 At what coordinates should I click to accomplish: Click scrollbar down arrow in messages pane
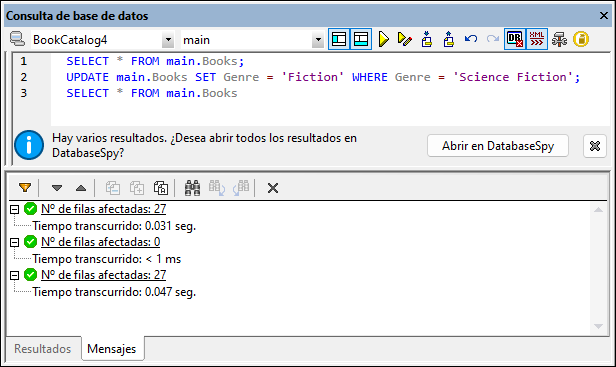[x=598, y=326]
